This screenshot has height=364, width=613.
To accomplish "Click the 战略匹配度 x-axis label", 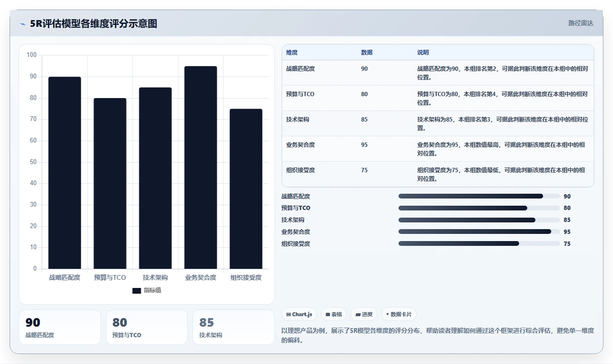I will coord(65,277).
